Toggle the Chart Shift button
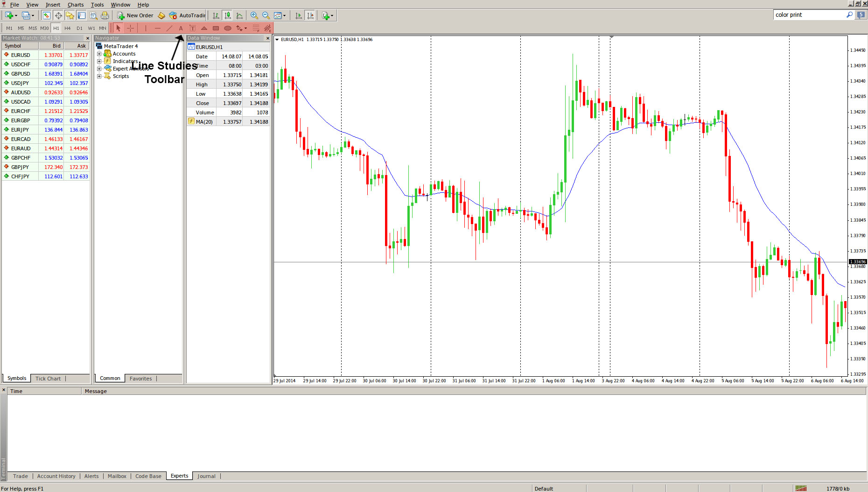Image resolution: width=868 pixels, height=492 pixels. click(310, 15)
